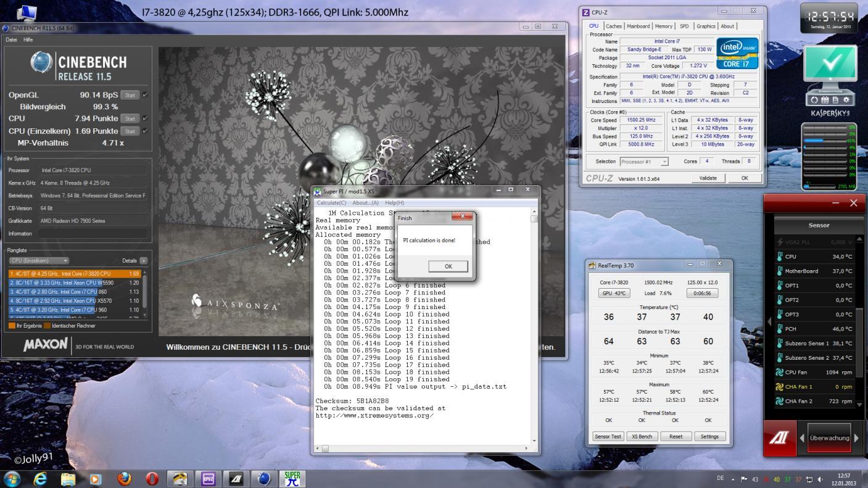The height and width of the screenshot is (488, 868).
Task: Open CPU (Einzelkern) ranking dropdown
Action: [38, 261]
